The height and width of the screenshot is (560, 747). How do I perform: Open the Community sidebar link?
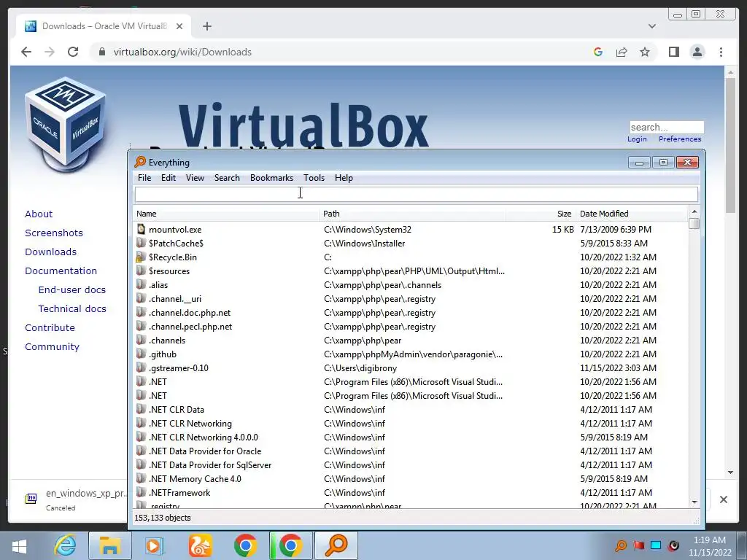click(52, 347)
